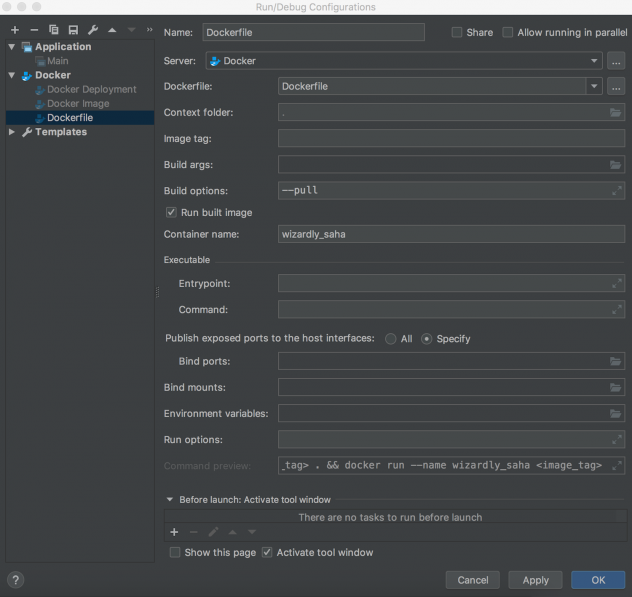Click the browse icon in Environment variables field
Screen dimensions: 632x597
(x=615, y=413)
